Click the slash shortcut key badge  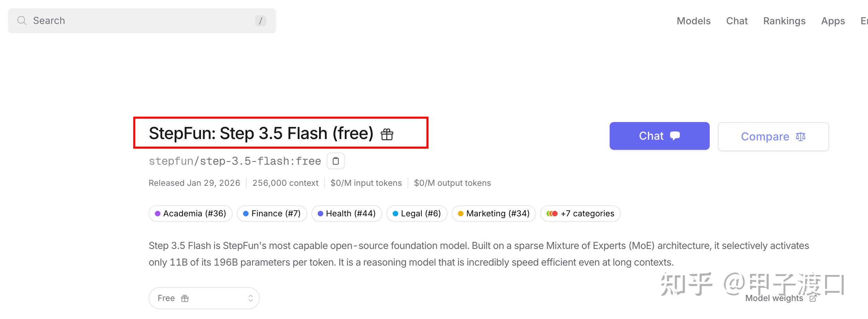260,21
